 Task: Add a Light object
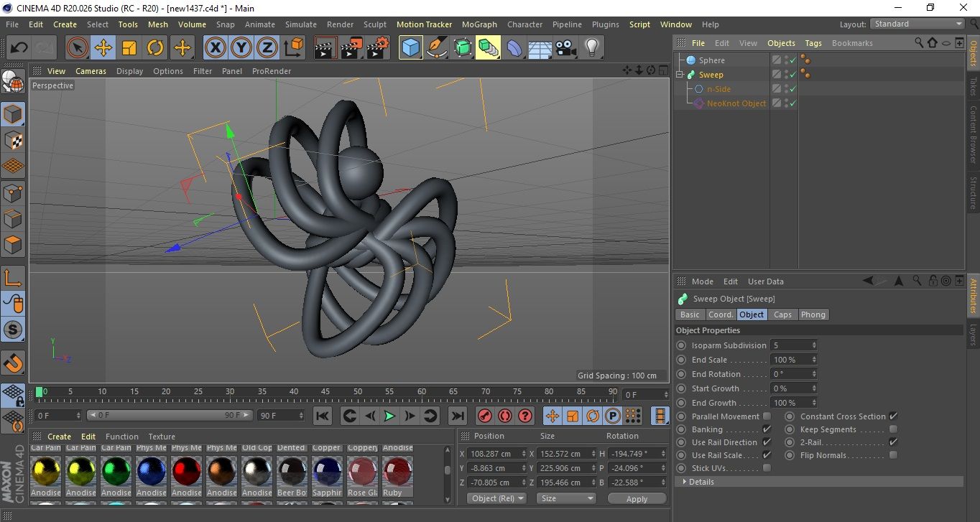[591, 48]
